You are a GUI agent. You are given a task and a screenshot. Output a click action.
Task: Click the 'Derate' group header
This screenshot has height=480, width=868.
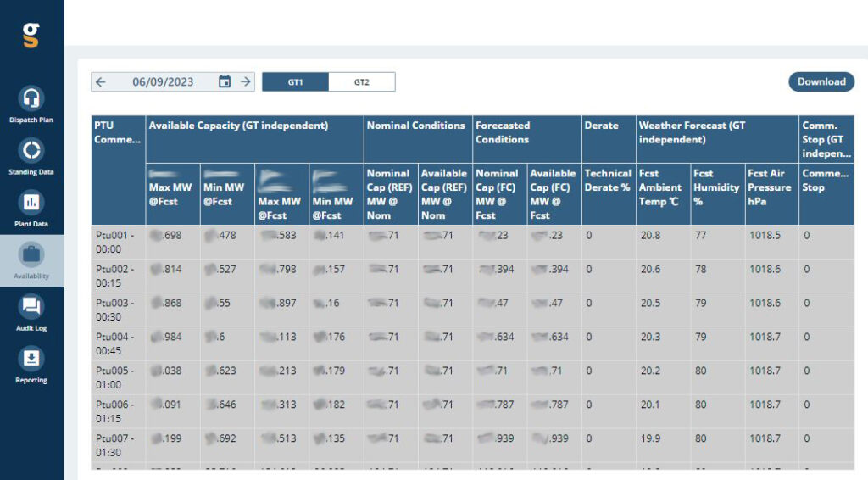pyautogui.click(x=609, y=139)
